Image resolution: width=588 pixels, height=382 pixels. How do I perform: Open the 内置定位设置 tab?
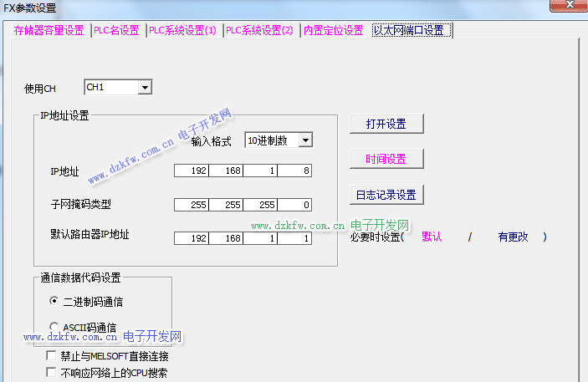point(334,30)
